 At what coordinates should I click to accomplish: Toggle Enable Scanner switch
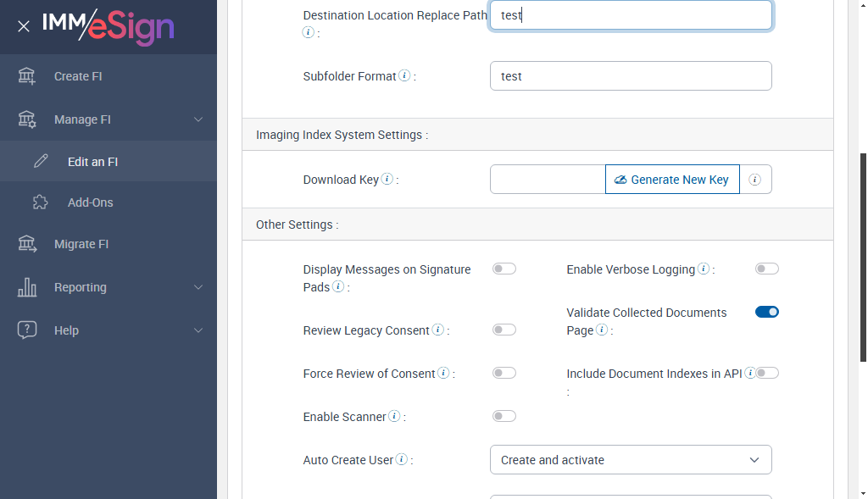pos(504,415)
